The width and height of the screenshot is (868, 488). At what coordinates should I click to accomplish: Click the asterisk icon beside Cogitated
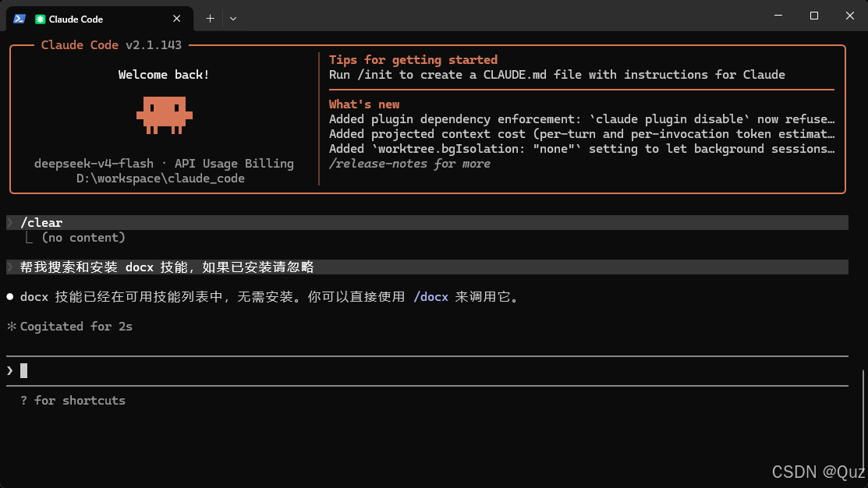[x=12, y=327]
